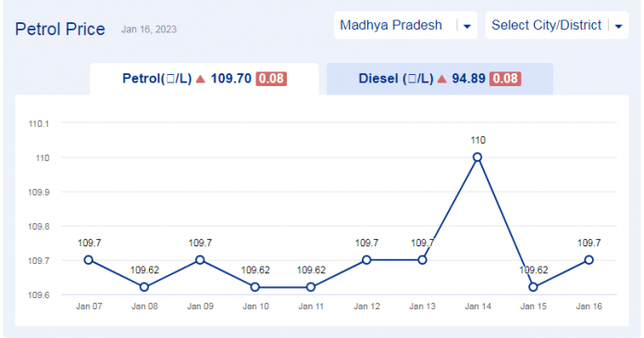Click the Jan 07 x-axis label
This screenshot has width=644, height=338.
pyautogui.click(x=89, y=307)
